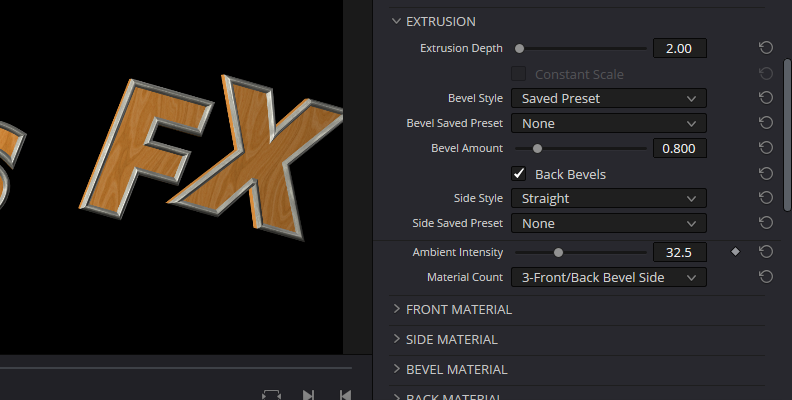Reset the Material Count setting

(x=765, y=277)
